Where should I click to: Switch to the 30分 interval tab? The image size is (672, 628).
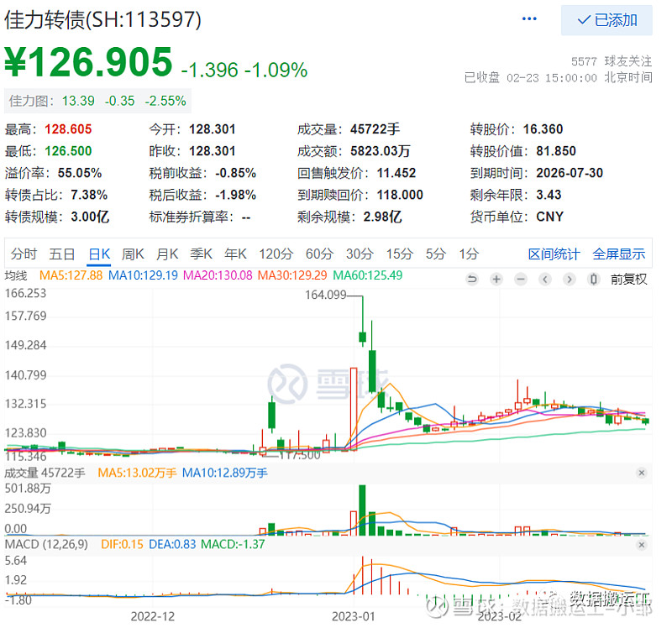pyautogui.click(x=360, y=254)
